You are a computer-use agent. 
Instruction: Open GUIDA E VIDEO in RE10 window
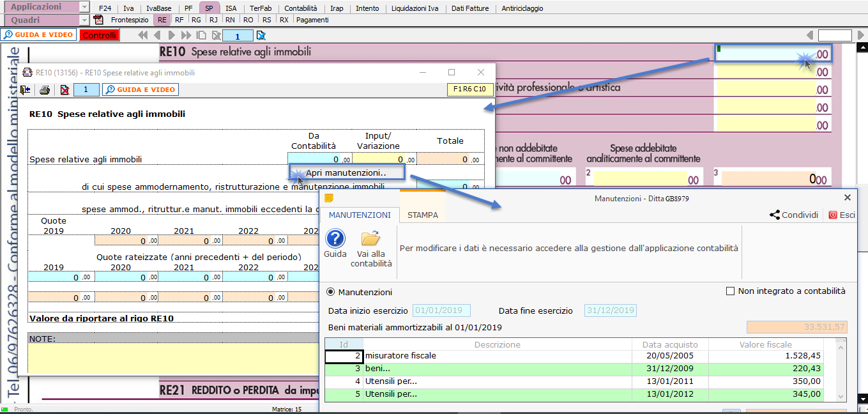tap(140, 90)
